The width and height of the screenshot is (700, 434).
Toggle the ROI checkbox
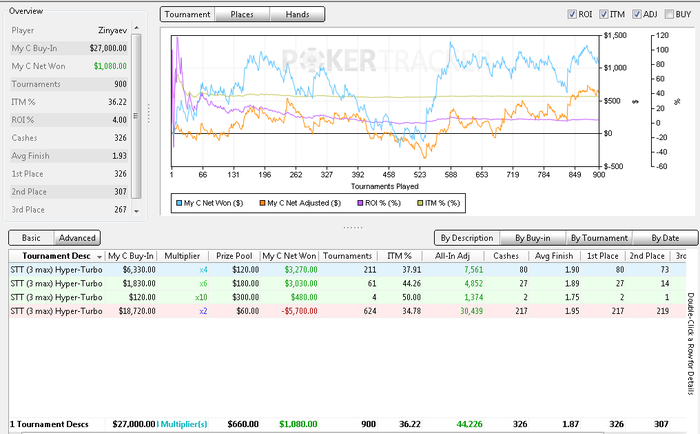(571, 15)
